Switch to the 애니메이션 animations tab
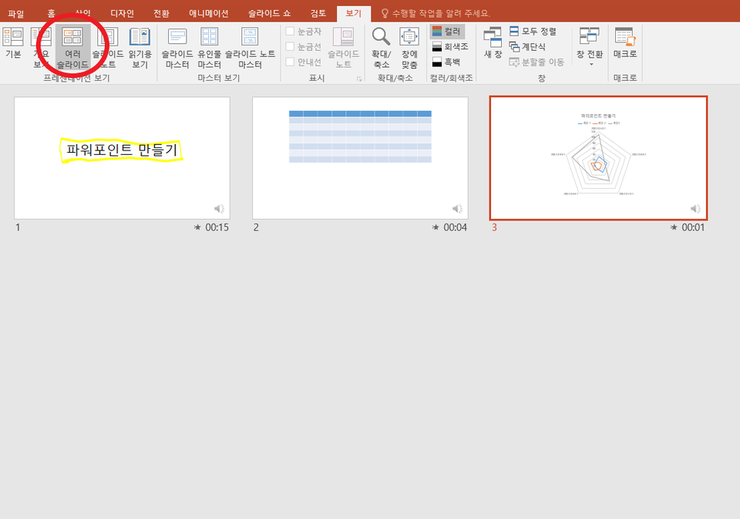Viewport: 740px width, 519px height. [x=209, y=13]
